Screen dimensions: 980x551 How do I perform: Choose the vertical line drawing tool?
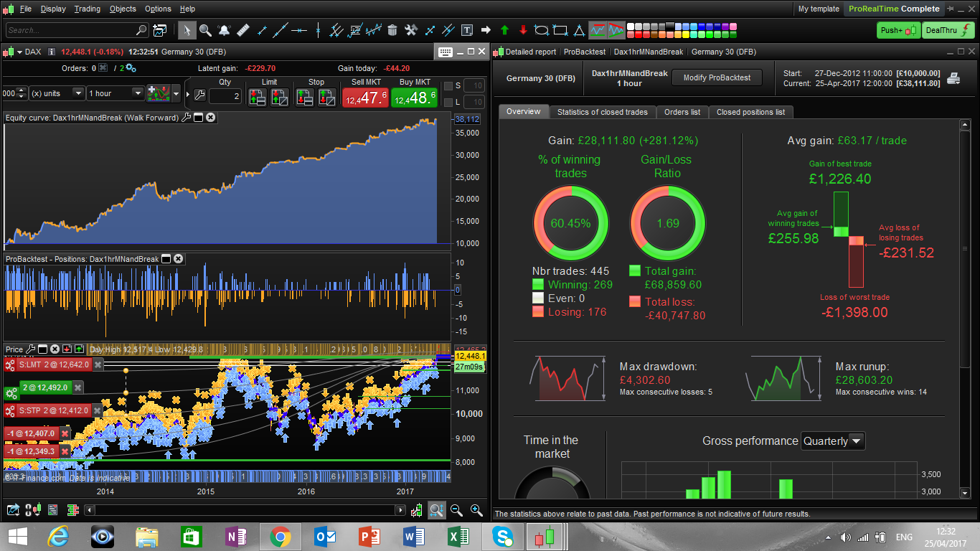317,30
